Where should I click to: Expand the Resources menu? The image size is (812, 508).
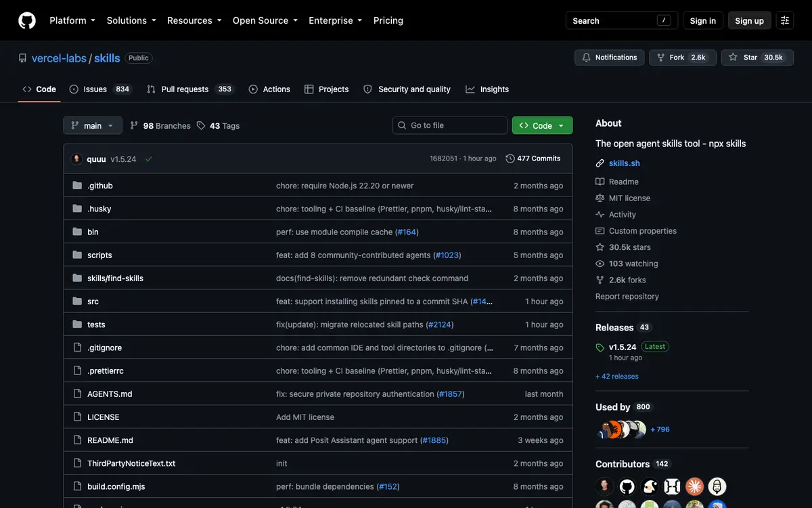194,20
